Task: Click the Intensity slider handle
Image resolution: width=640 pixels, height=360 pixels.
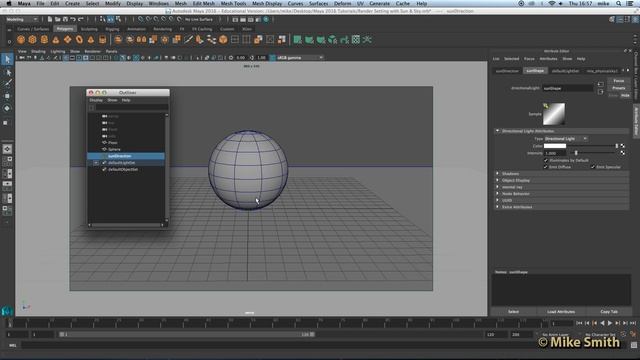Action: (x=576, y=153)
